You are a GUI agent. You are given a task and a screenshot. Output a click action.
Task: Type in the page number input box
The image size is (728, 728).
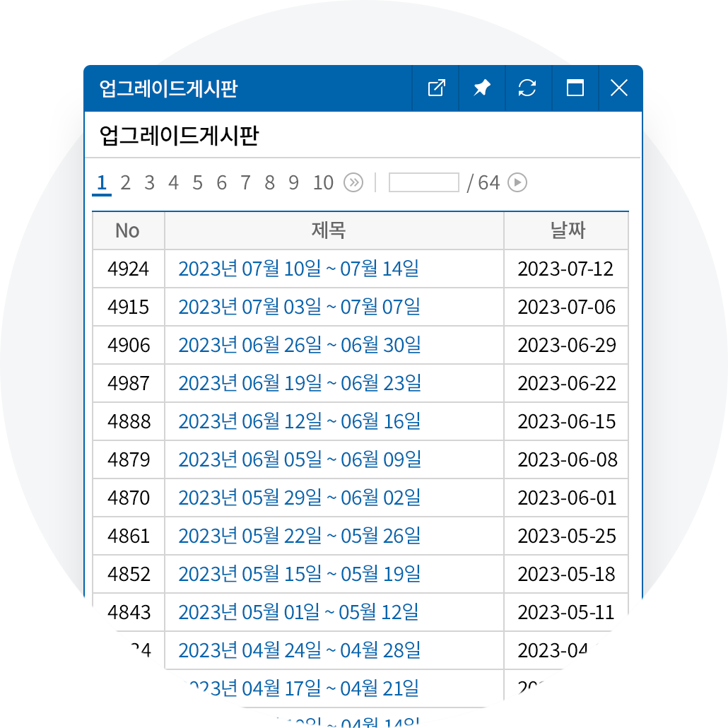[x=424, y=183]
